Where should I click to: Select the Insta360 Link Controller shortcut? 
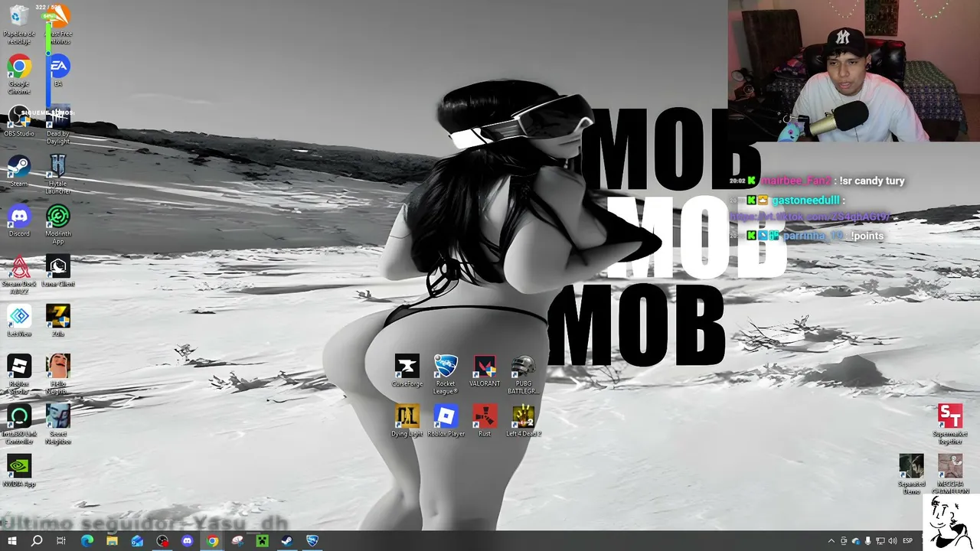(x=19, y=425)
